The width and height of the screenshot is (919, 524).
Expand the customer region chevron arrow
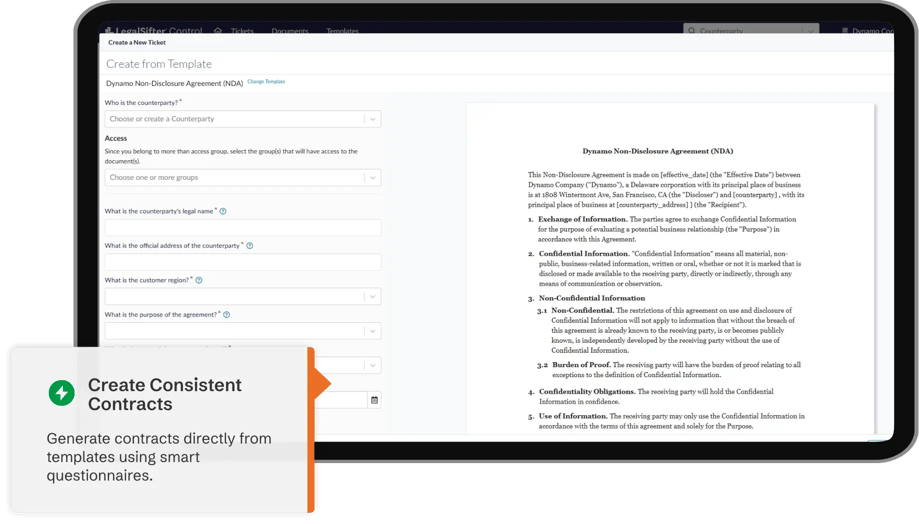point(373,297)
